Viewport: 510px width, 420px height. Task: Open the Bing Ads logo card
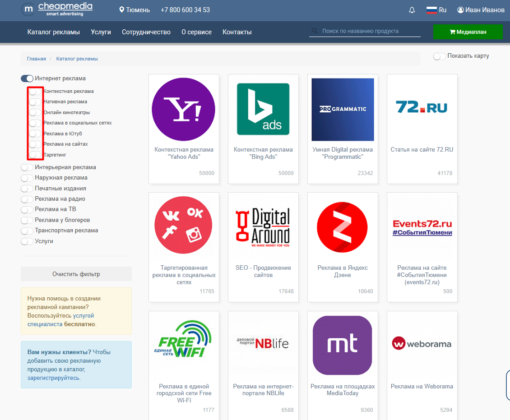(263, 109)
